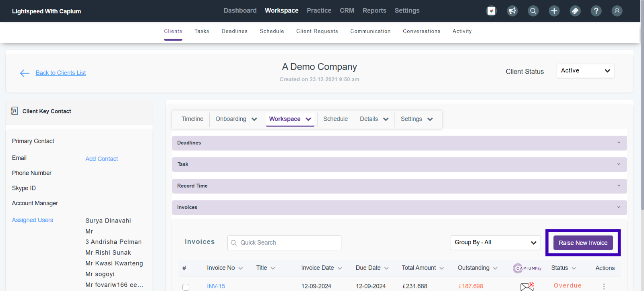Switch to the Deadlines sub-tab

[234, 31]
